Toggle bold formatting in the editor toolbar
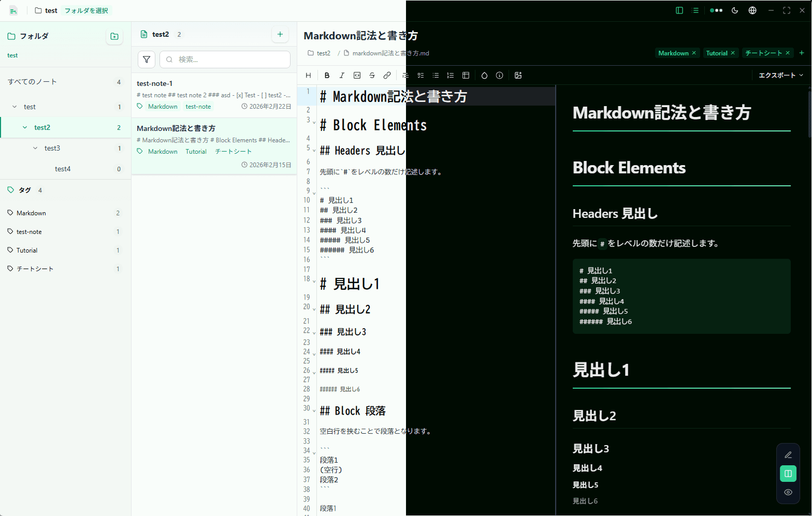 click(327, 76)
